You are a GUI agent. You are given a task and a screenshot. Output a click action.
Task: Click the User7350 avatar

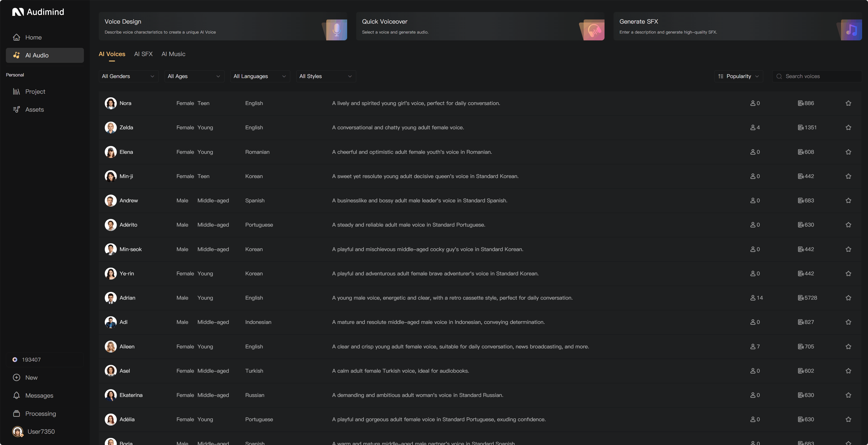[x=17, y=432]
